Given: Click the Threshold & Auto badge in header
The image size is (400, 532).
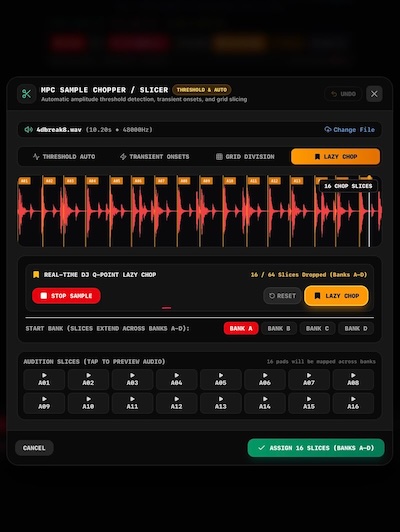Looking at the screenshot, I should click(202, 90).
